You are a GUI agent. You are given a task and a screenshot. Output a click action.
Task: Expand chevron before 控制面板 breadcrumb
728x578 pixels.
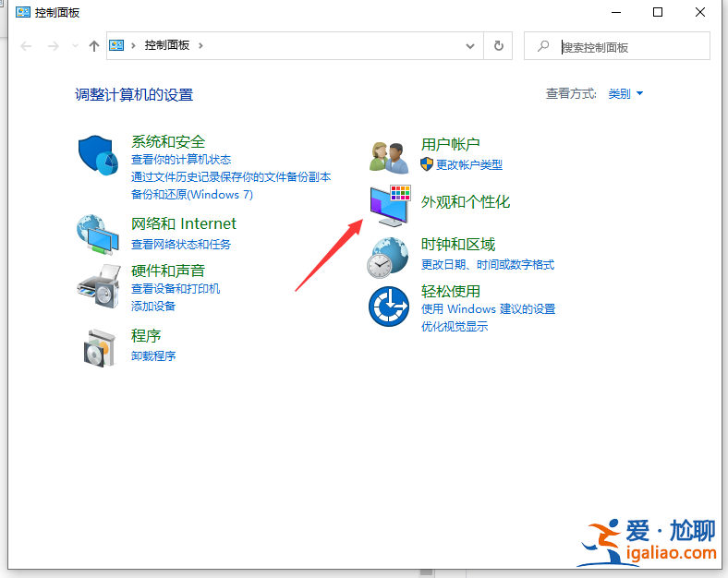click(x=133, y=45)
